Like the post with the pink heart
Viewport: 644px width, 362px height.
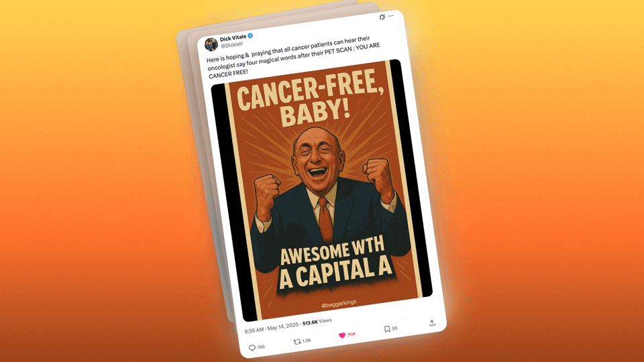click(x=341, y=336)
